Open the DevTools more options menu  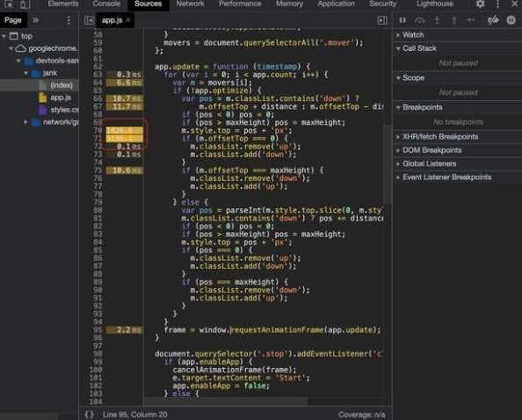(497, 4)
